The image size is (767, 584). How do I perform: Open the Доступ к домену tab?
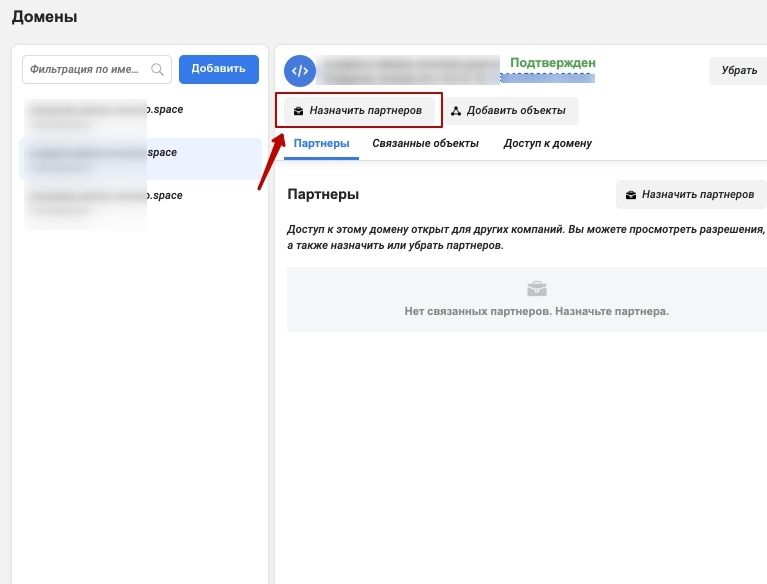tap(547, 144)
